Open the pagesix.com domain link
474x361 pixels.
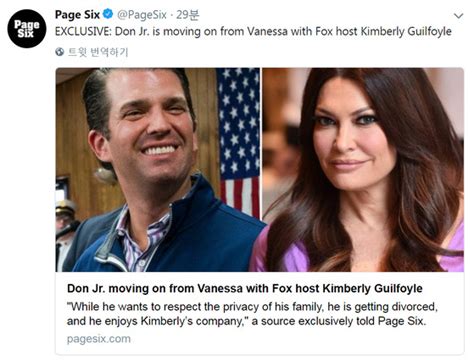tap(99, 339)
